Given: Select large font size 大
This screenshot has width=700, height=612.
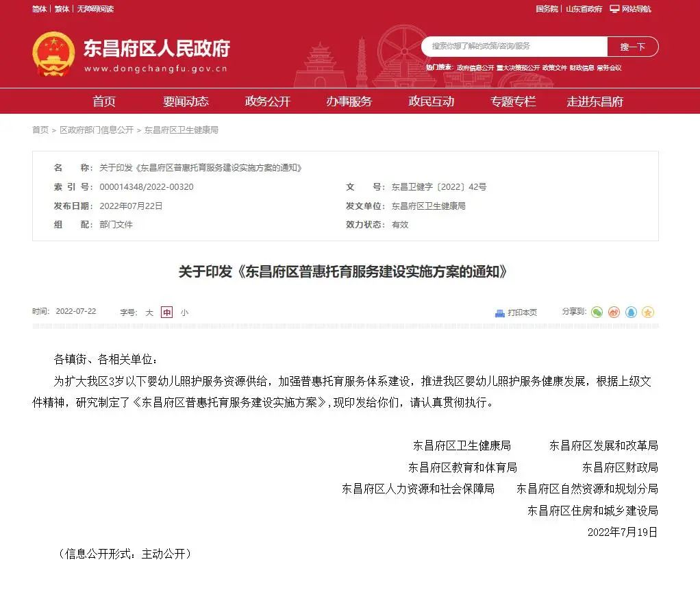Looking at the screenshot, I should [x=149, y=313].
